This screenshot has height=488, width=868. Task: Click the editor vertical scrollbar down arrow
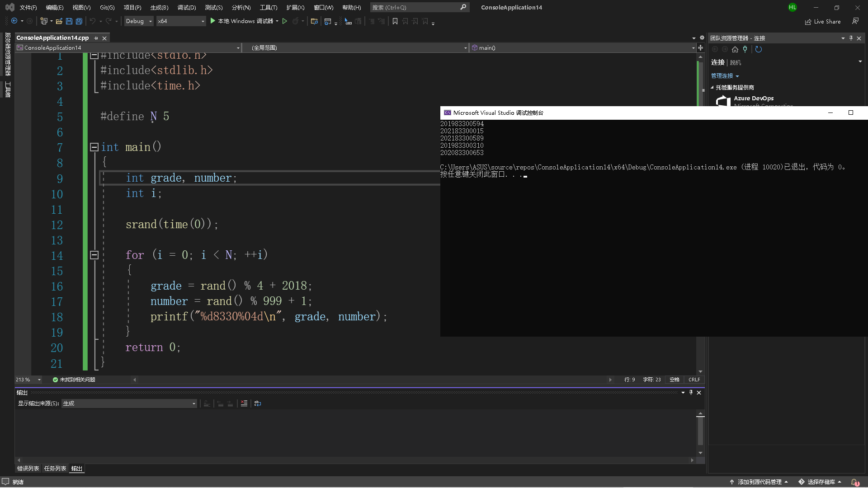pos(700,371)
